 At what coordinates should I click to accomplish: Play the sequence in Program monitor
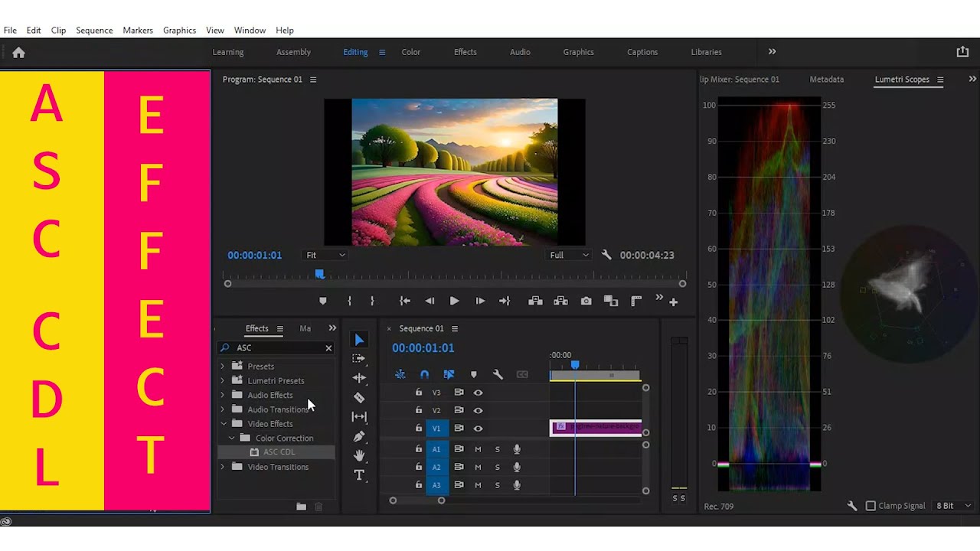click(454, 301)
